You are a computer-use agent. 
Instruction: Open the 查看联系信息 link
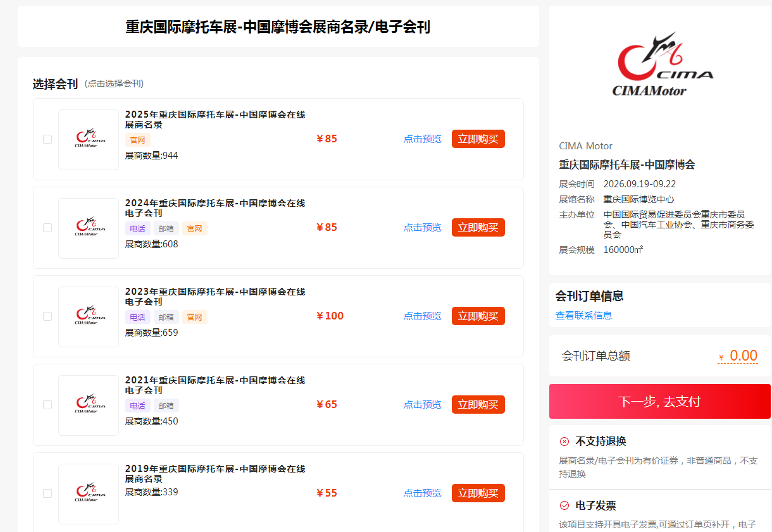tap(583, 316)
